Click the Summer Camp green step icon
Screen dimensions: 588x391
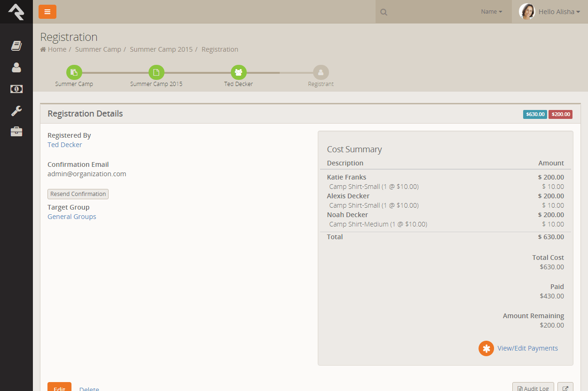pyautogui.click(x=74, y=72)
